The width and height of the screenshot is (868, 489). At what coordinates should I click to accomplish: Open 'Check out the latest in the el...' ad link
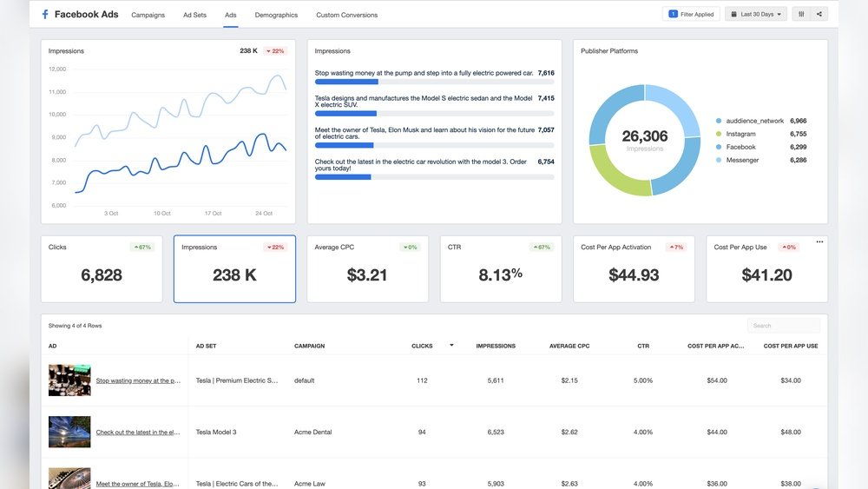[138, 432]
